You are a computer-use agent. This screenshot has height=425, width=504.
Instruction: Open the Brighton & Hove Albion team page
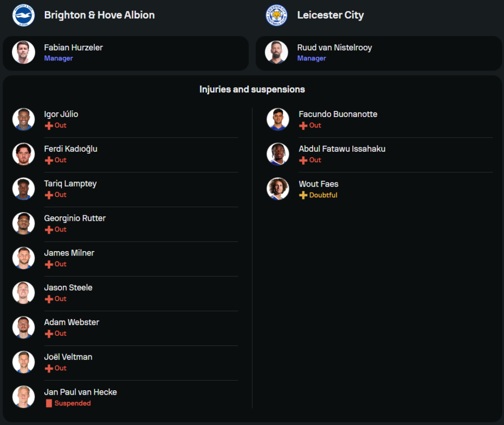(x=99, y=15)
